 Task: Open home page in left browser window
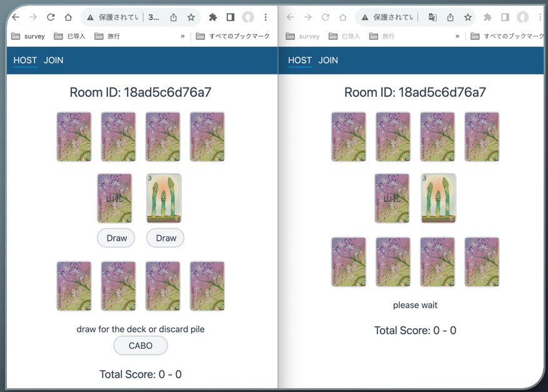68,17
